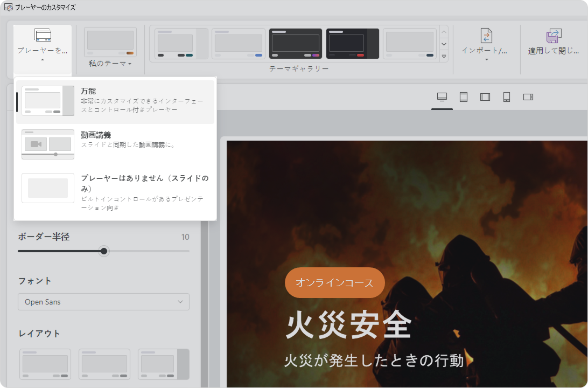
Task: Select the light theme with navy accent
Action: [x=409, y=44]
